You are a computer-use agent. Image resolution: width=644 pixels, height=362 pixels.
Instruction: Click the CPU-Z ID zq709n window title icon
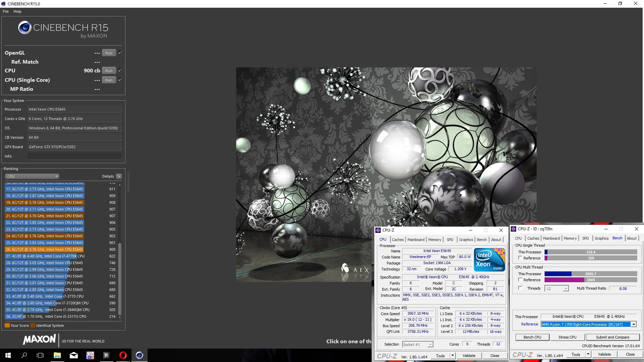pos(513,229)
